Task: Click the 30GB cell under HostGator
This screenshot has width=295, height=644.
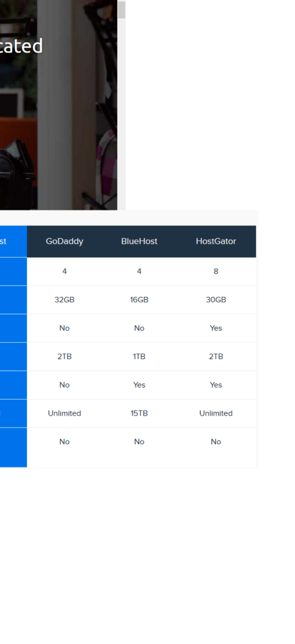Action: coord(216,300)
